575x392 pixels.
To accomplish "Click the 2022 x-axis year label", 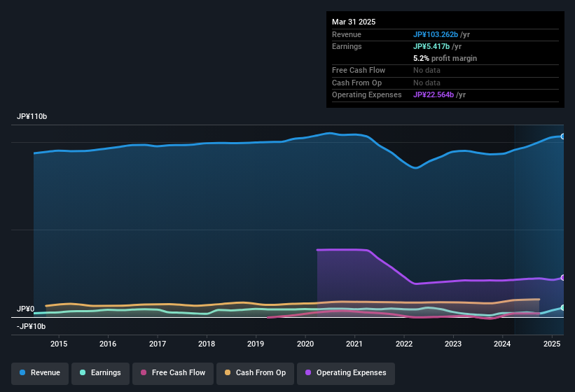I will click(x=403, y=344).
